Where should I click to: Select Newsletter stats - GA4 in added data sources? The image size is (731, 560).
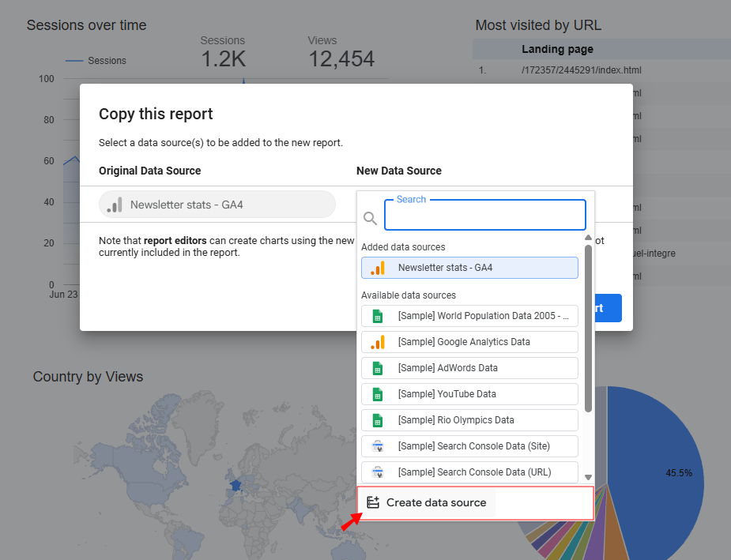[469, 268]
